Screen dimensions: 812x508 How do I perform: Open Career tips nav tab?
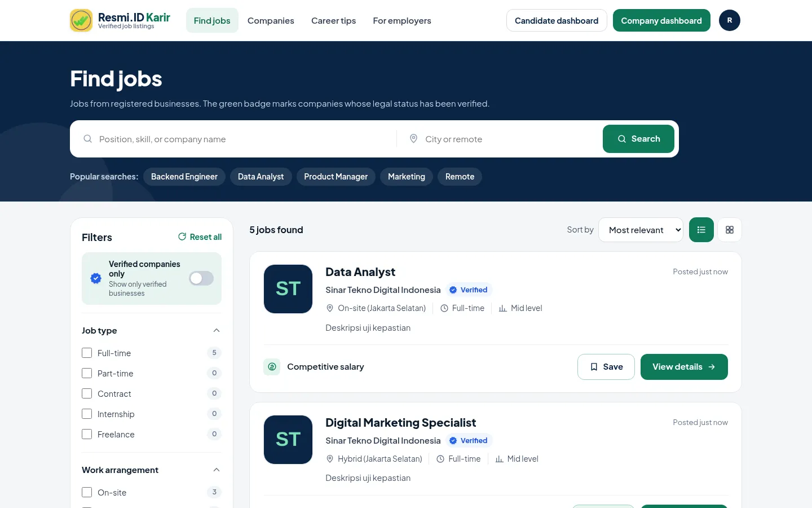[334, 20]
